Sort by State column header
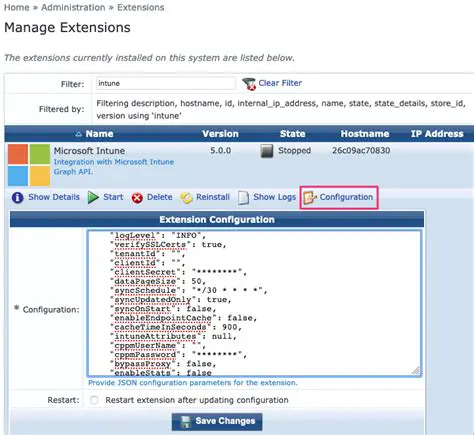Image resolution: width=474 pixels, height=435 pixels. tap(292, 134)
